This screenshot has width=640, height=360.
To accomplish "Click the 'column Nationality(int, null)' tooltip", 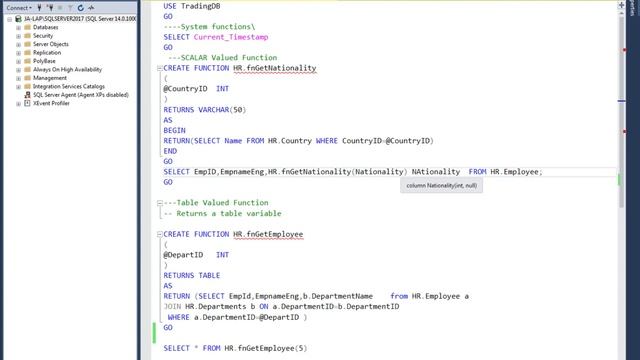I will tap(441, 186).
